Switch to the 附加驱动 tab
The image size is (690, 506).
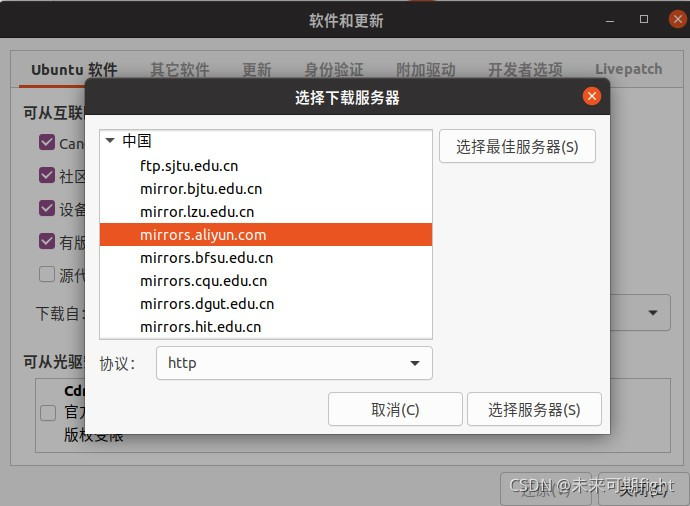[x=426, y=70]
